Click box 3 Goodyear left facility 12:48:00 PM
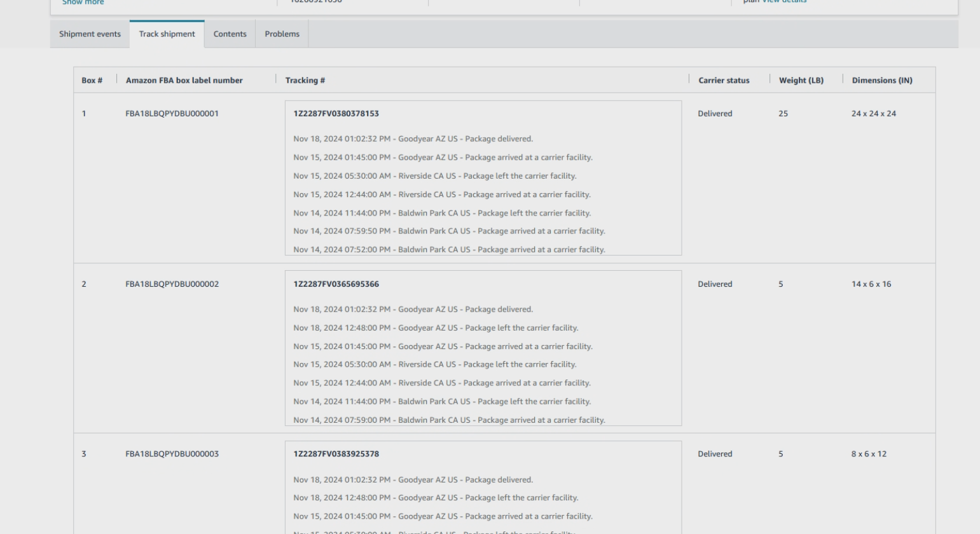Image resolution: width=980 pixels, height=534 pixels. click(436, 498)
